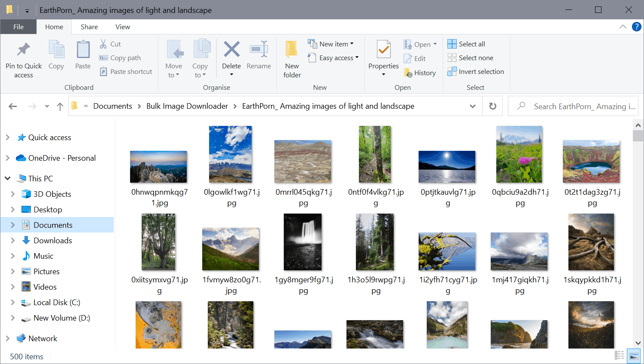Select the Cut scissors command
This screenshot has width=644, height=364.
tap(110, 44)
